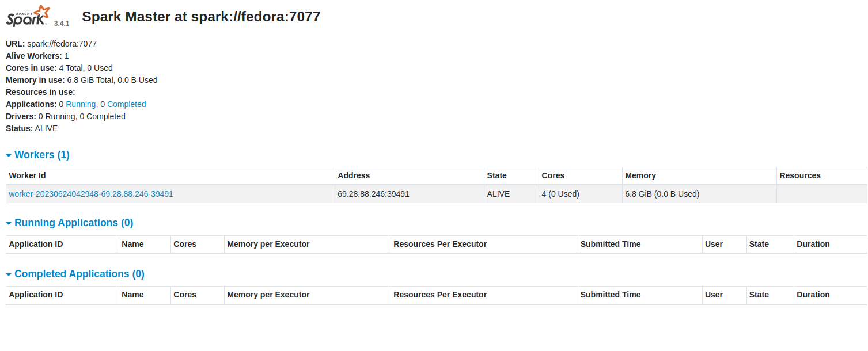Click the Running Applications (0) heading
Screen dimensions: 868x351
[x=74, y=223]
